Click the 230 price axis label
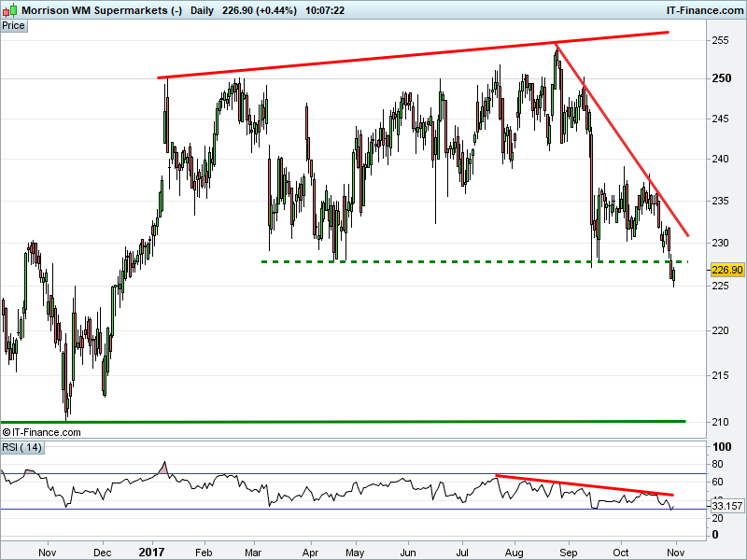 coord(720,243)
